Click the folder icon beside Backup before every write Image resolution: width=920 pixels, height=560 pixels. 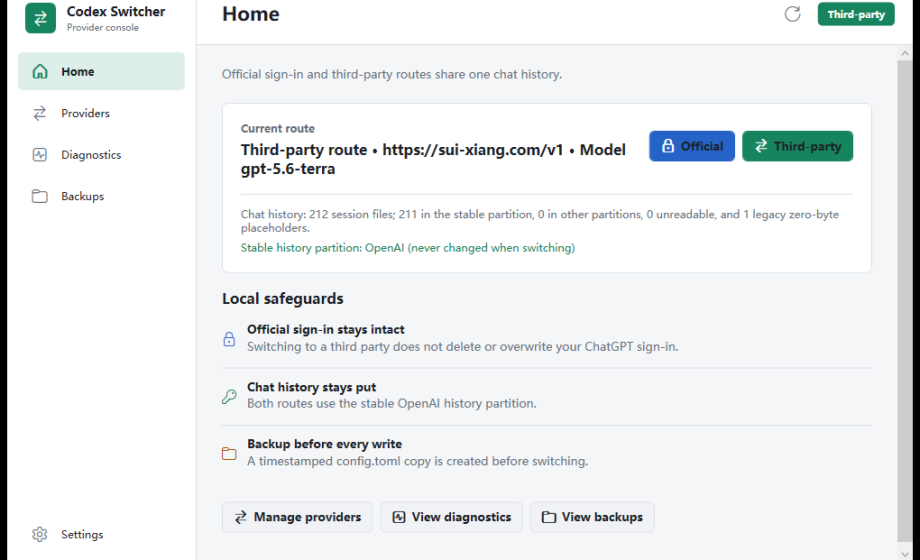pyautogui.click(x=229, y=453)
